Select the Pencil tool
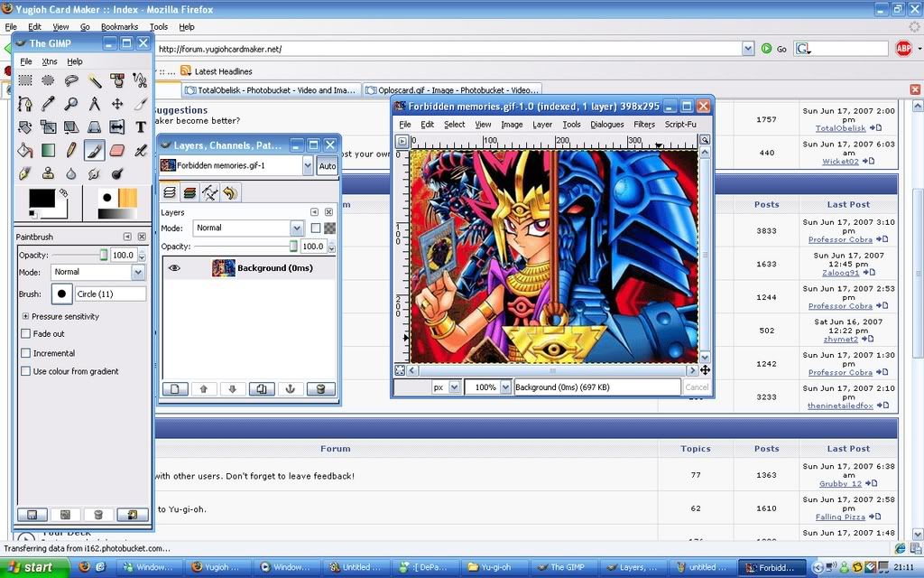The image size is (924, 578). (70, 151)
